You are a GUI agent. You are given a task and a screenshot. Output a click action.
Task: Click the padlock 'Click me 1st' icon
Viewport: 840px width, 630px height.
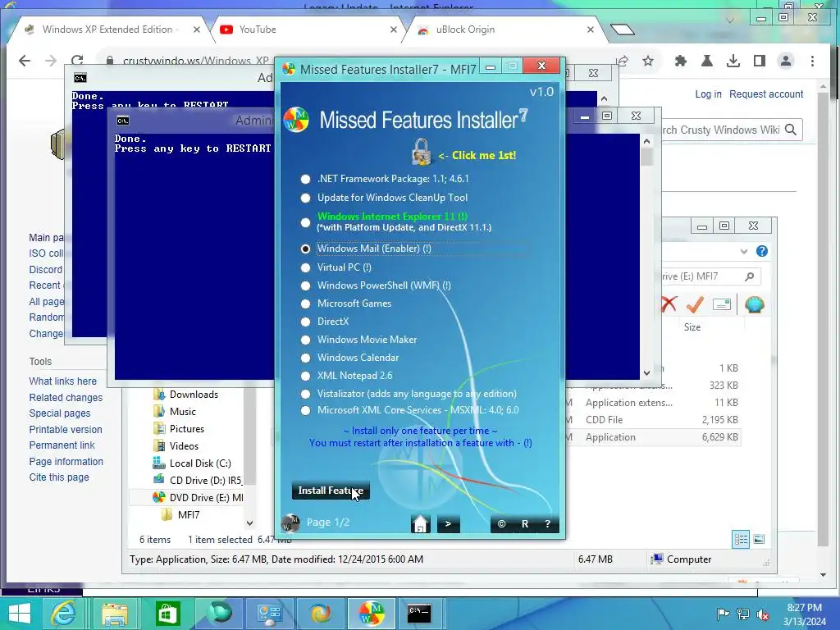click(421, 152)
